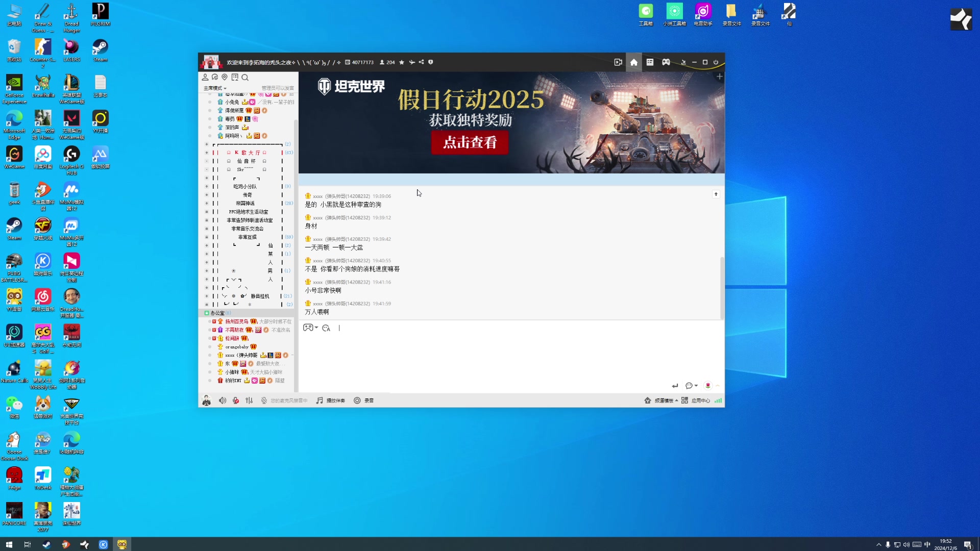Open the Windows Start menu
Screen dimensions: 980x551
pos(9,544)
